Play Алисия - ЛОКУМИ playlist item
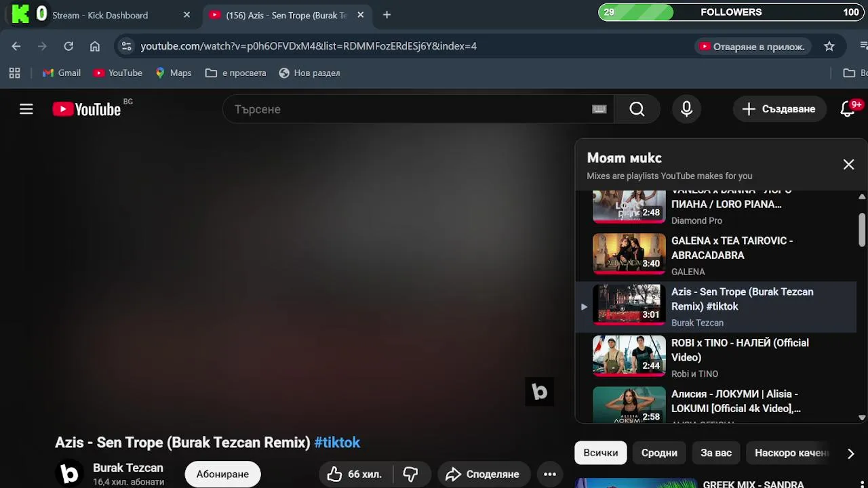 pyautogui.click(x=715, y=404)
